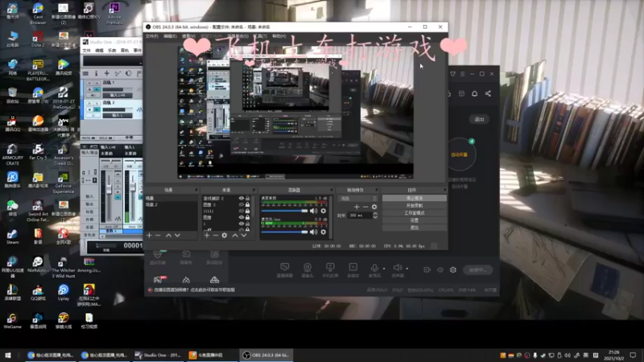Image resolution: width=644 pixels, height=362 pixels.
Task: Open transition properties gear icon
Action: point(374,207)
